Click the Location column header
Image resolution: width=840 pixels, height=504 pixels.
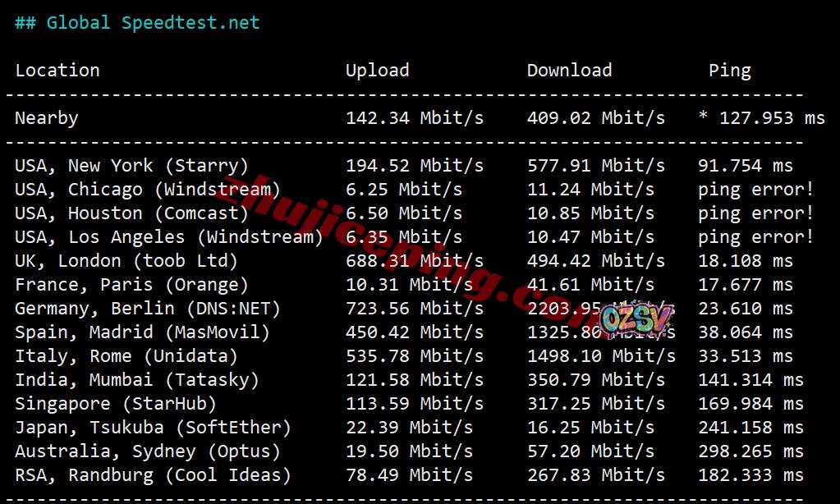57,71
